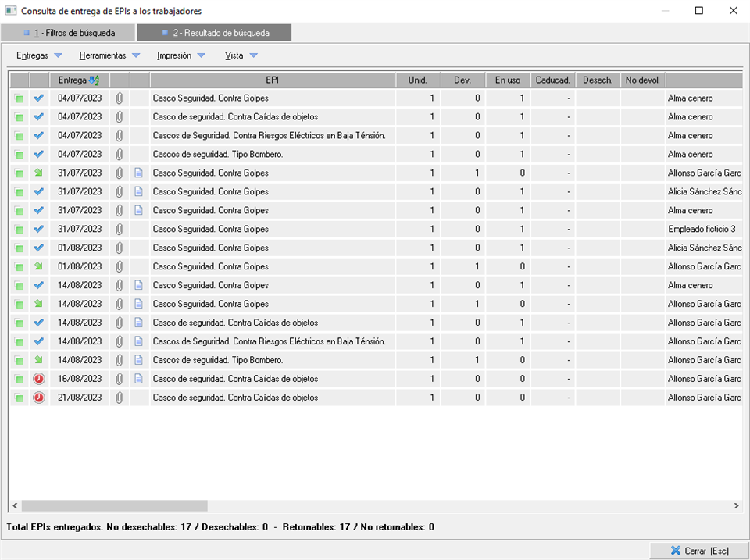Open the document icon for 31/07/2023 Alicia Sánchez

pyautogui.click(x=139, y=192)
